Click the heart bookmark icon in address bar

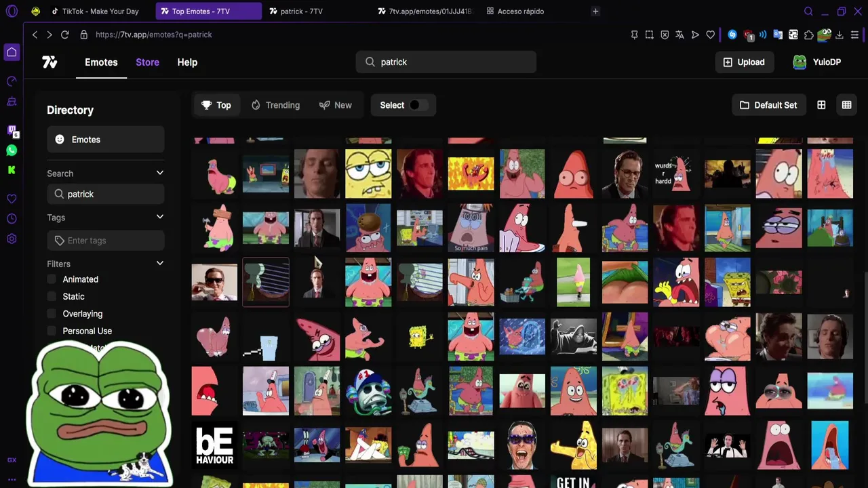[710, 35]
